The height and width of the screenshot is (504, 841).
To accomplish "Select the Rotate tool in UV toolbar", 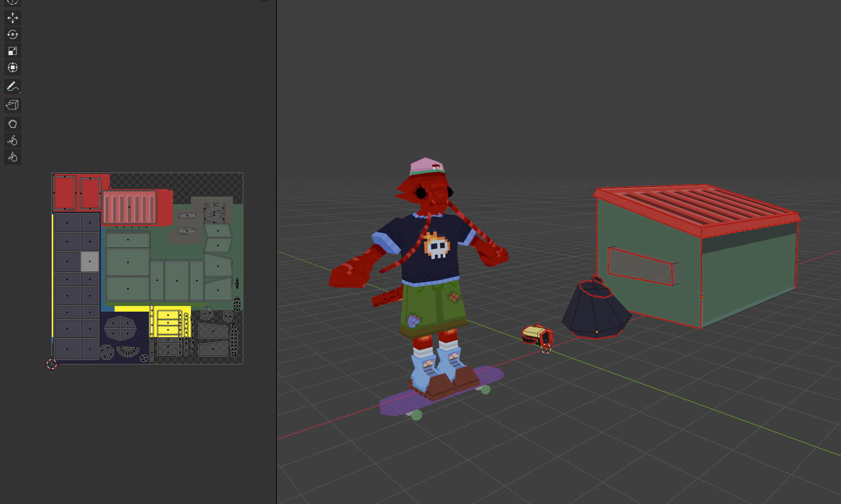I will [13, 34].
